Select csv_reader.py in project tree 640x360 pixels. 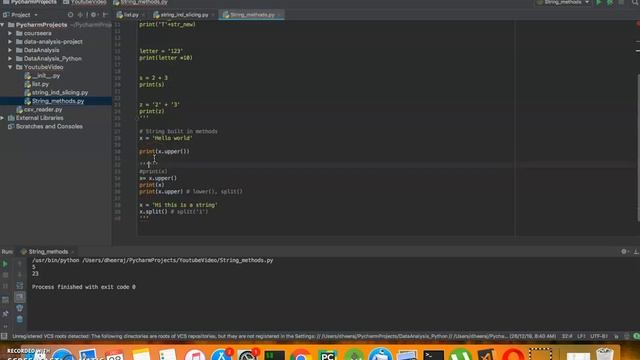(x=39, y=109)
